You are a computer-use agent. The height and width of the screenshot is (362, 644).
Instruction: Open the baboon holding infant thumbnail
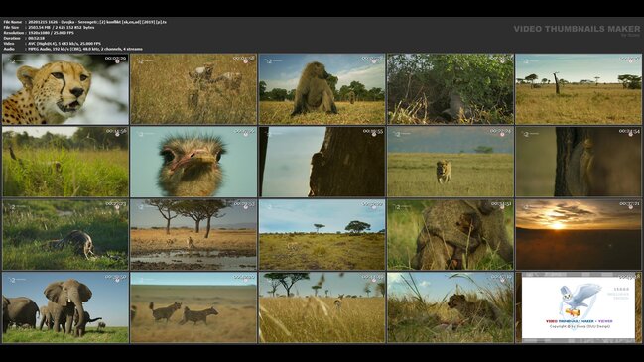[x=451, y=234]
